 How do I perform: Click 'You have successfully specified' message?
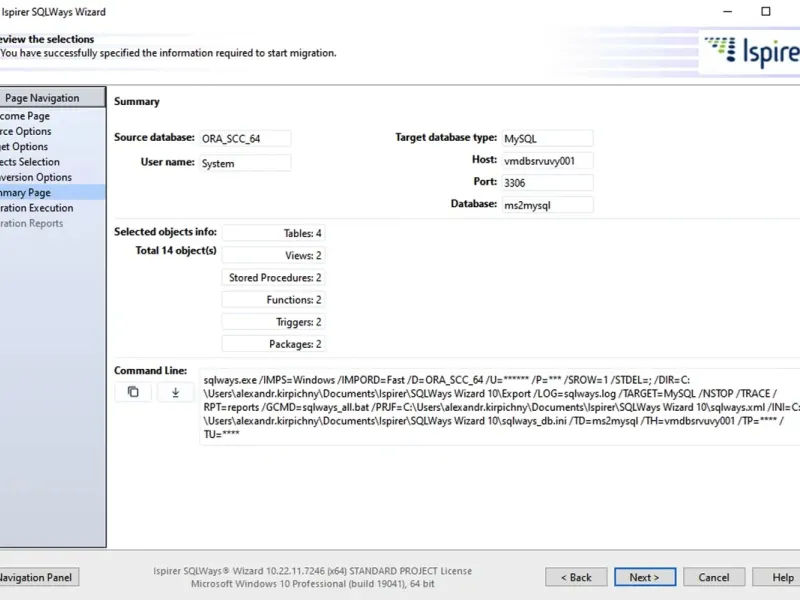coord(168,53)
